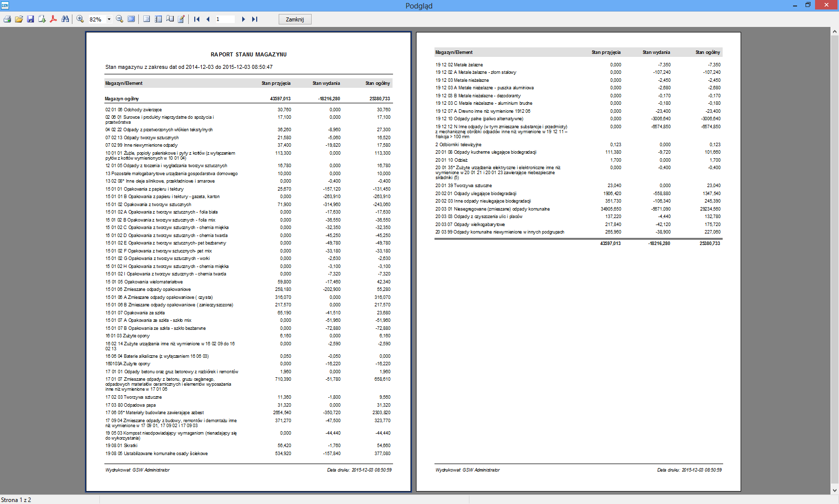The width and height of the screenshot is (839, 504).
Task: Toggle the report outline panel
Action: coord(146,19)
